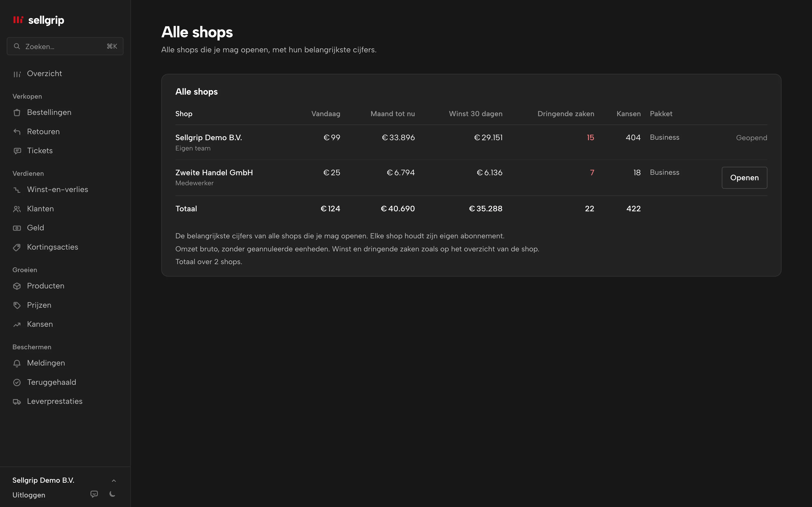Focus the Zoeken search field
The width and height of the screenshot is (812, 507).
[65, 46]
